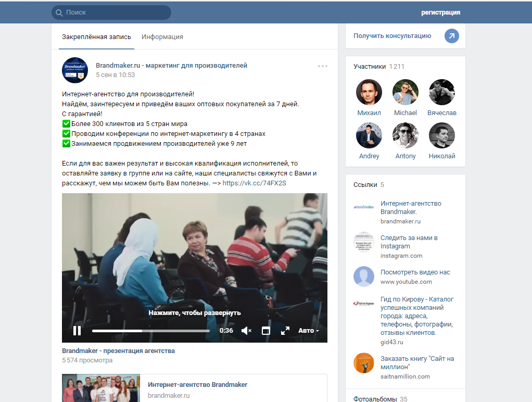Open the Фотоальбомы section header
This screenshot has width=532, height=402.
point(381,399)
